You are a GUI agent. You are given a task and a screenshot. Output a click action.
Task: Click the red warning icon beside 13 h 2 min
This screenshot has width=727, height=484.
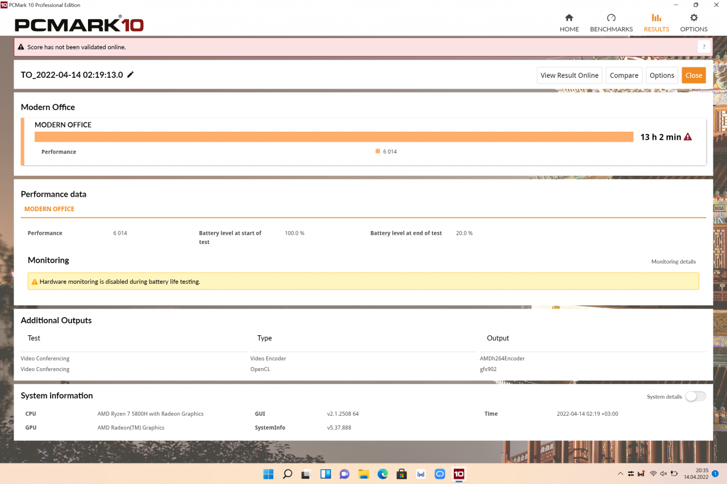(688, 137)
